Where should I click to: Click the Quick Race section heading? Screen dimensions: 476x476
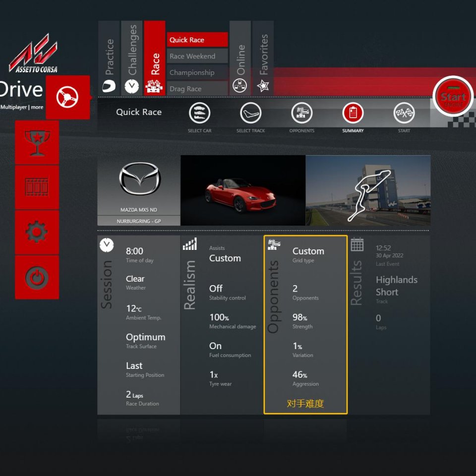(x=139, y=112)
